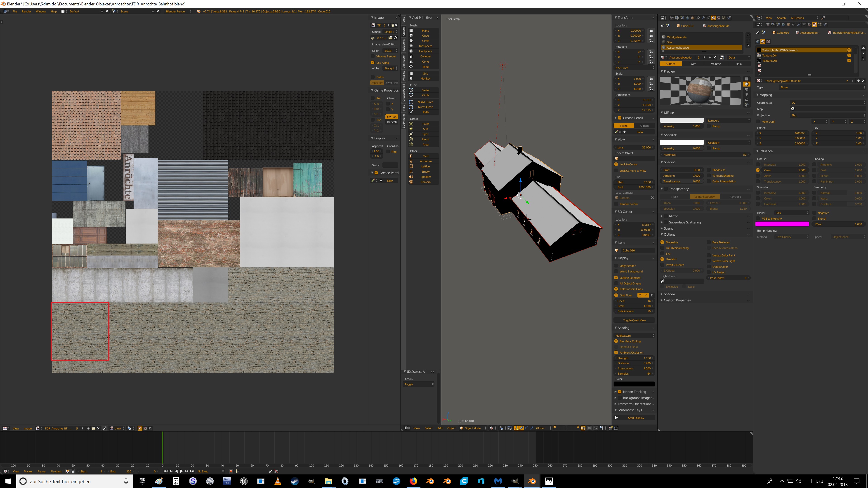Switch to the Volume material tab
Viewport: 868px width, 488px height.
point(716,64)
